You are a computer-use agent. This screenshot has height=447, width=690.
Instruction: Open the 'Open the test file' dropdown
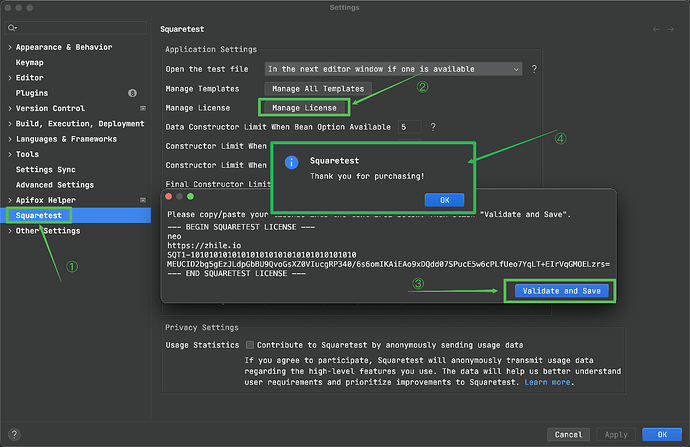click(x=393, y=69)
